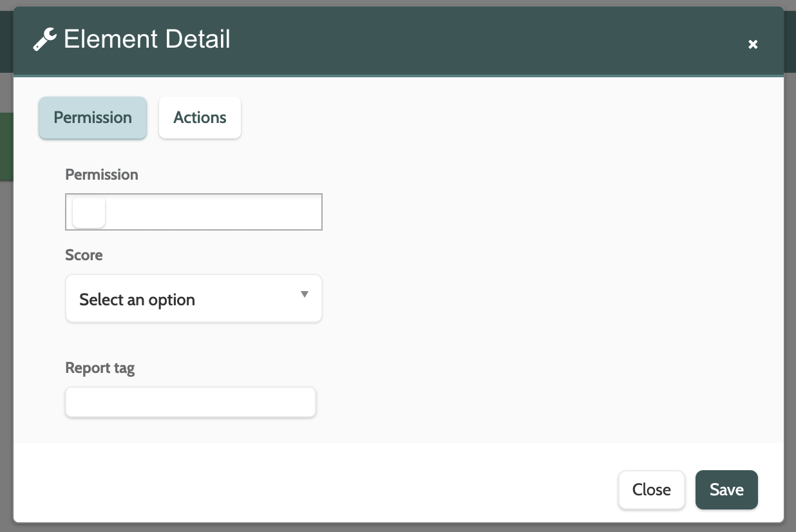796x532 pixels.
Task: Switch to the Permission tab
Action: [93, 118]
